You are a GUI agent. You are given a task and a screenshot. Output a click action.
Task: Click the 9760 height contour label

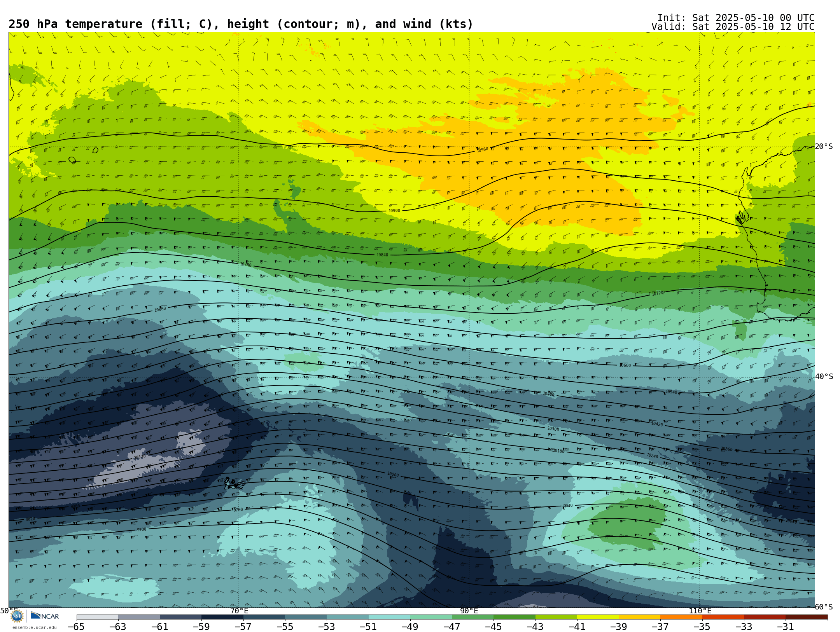pos(238,510)
